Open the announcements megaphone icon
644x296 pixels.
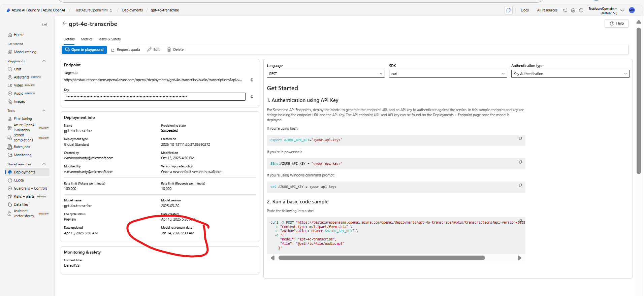[x=565, y=10]
